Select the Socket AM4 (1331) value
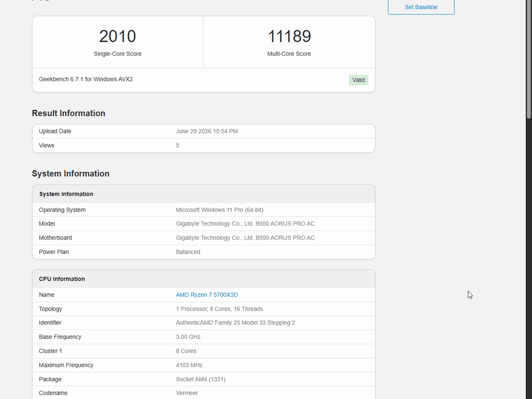532x399 pixels. [x=201, y=379]
